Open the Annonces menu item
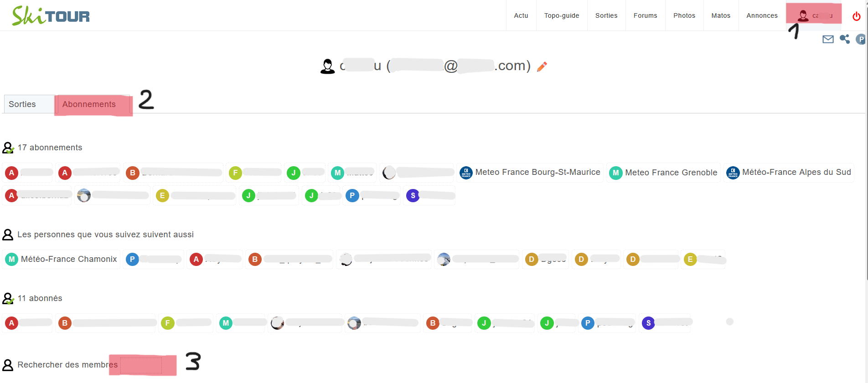The width and height of the screenshot is (868, 383). 762,15
